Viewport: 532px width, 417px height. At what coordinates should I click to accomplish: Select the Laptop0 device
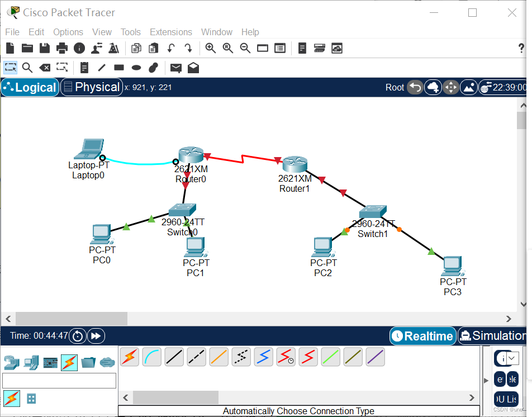(x=89, y=149)
